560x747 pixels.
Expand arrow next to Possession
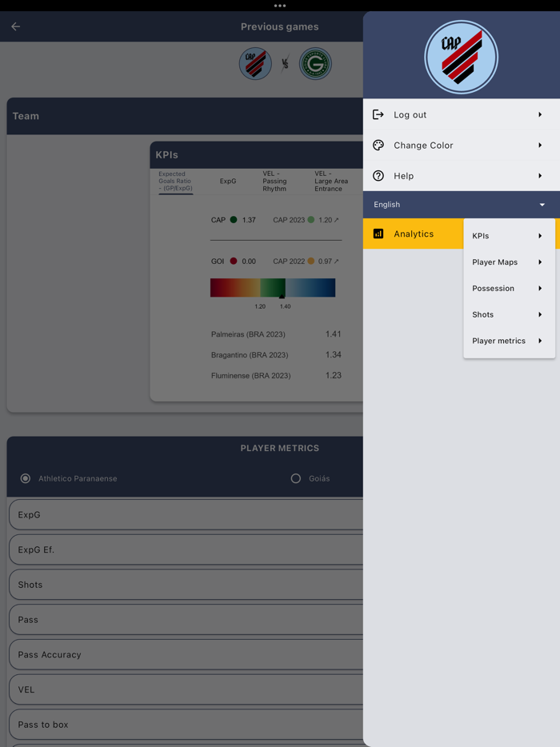[540, 288]
